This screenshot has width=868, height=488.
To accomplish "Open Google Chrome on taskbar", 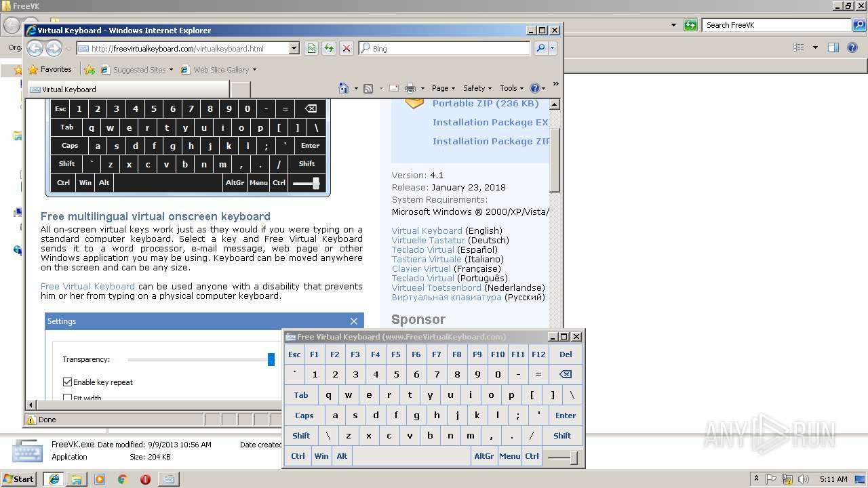I will coord(122,479).
